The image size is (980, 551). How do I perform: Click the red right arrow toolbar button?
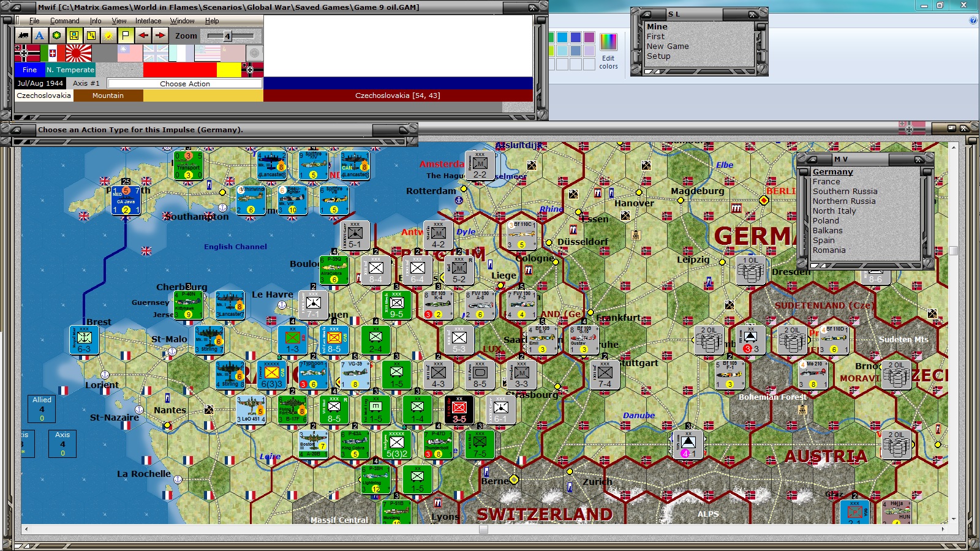point(160,36)
